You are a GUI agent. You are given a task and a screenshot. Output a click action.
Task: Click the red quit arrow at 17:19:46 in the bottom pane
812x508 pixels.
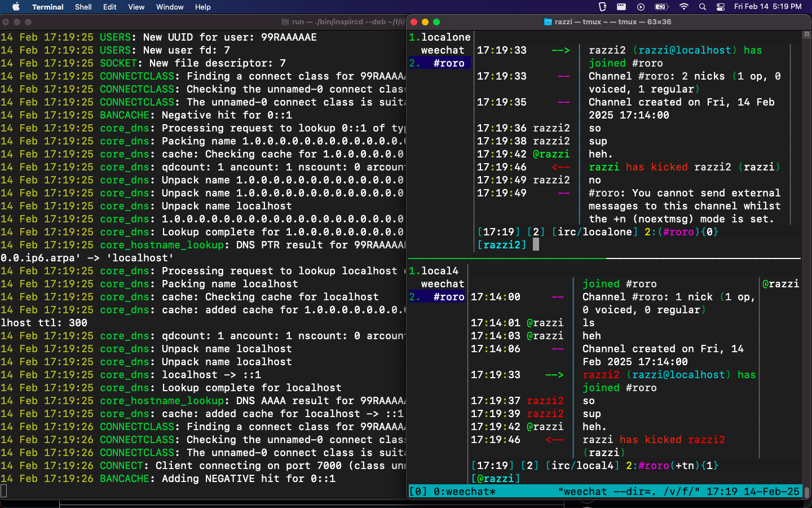(x=554, y=440)
